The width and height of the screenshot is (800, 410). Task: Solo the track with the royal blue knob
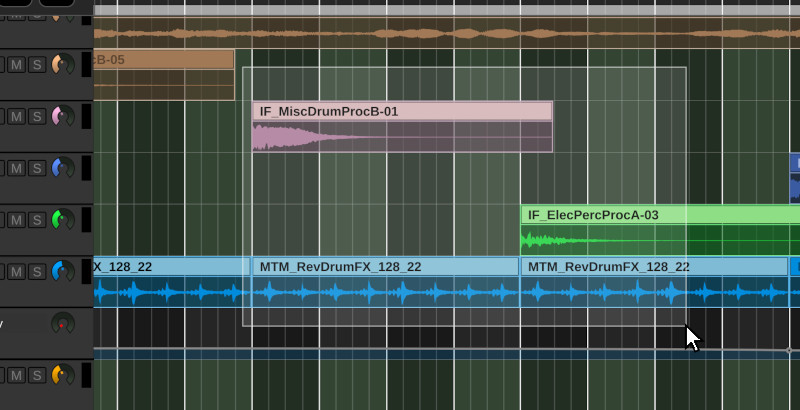click(37, 168)
